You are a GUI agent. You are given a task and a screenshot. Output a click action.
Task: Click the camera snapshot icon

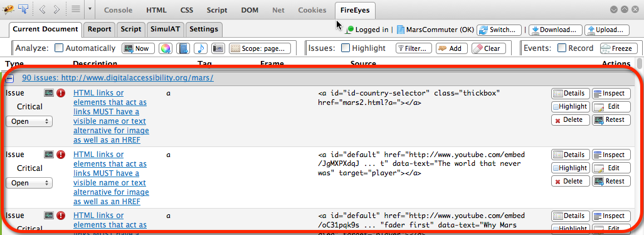(218, 48)
